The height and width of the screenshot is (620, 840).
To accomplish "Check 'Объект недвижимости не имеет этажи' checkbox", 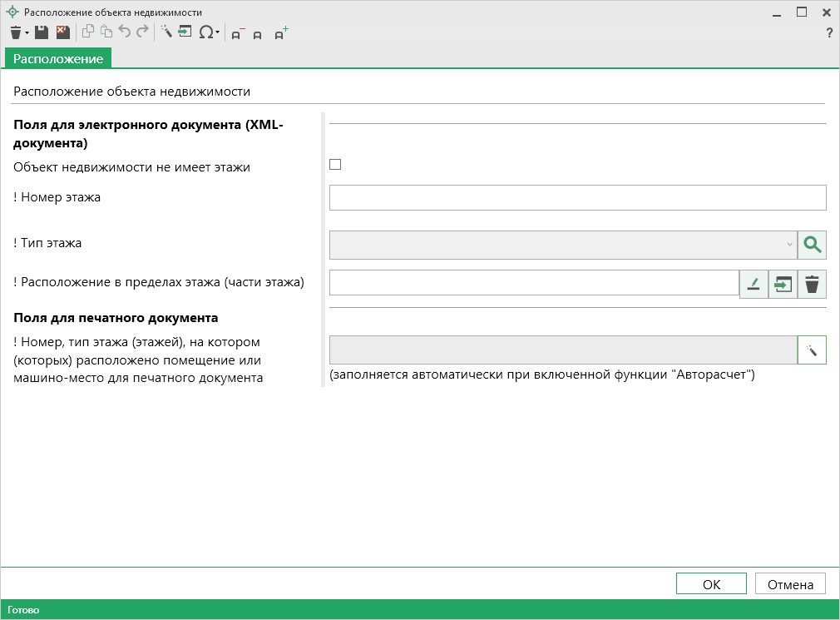I will (x=335, y=165).
